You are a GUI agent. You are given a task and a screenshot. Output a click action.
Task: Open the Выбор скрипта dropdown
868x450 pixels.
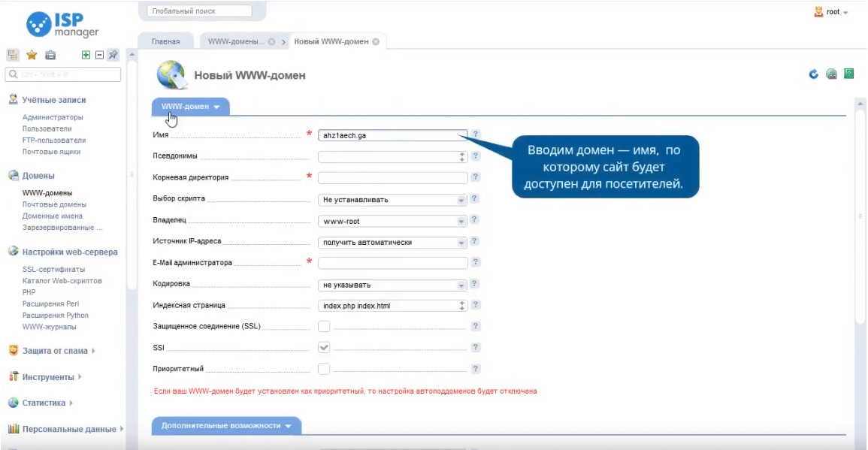392,199
